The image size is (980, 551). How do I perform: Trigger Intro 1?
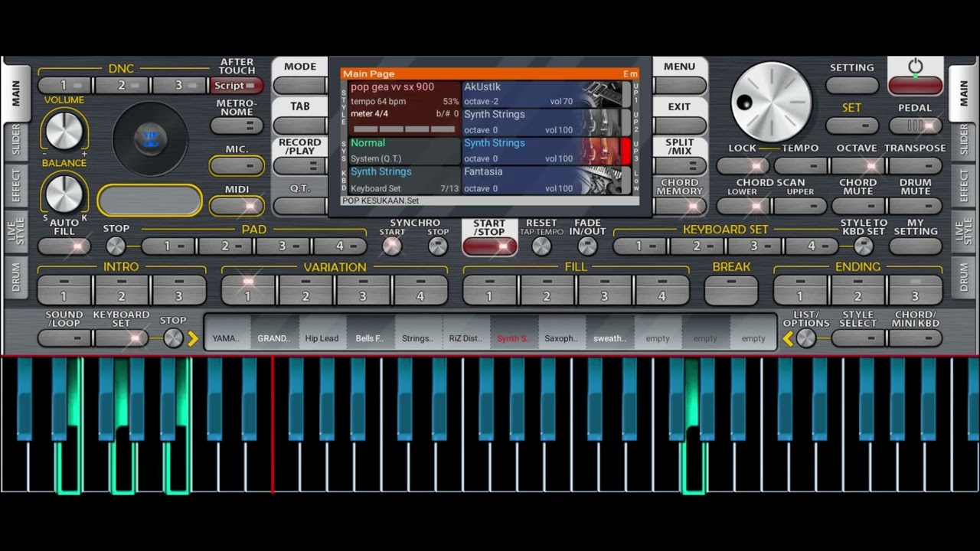tap(64, 290)
